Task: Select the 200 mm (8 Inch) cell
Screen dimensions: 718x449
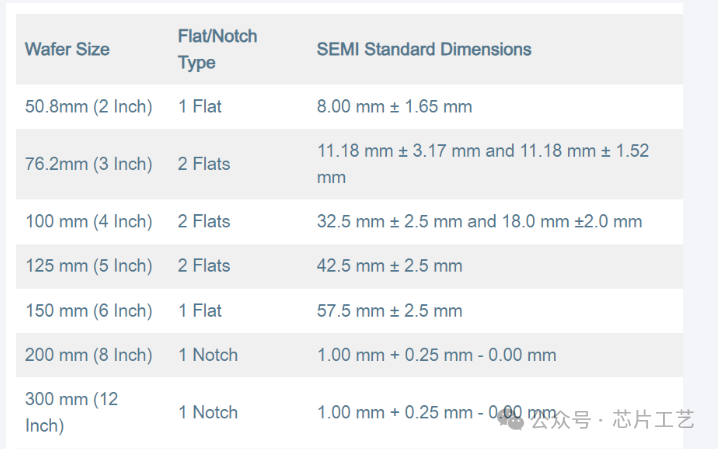Action: pos(88,355)
